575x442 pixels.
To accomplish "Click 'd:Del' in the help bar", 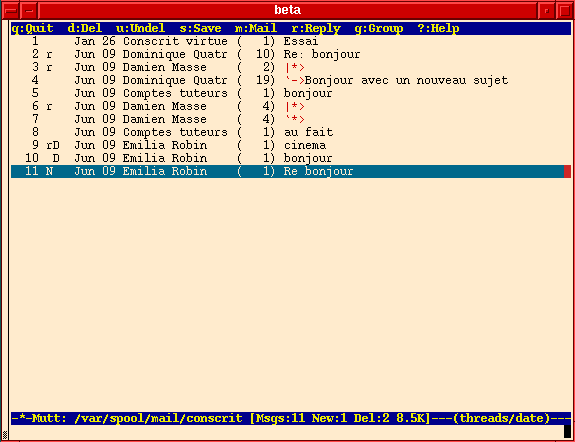I will 85,28.
